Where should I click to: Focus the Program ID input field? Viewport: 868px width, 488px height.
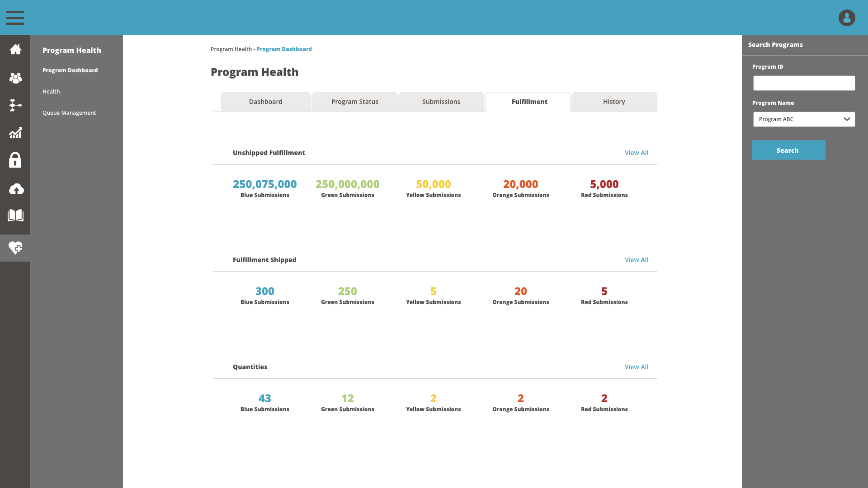click(804, 83)
